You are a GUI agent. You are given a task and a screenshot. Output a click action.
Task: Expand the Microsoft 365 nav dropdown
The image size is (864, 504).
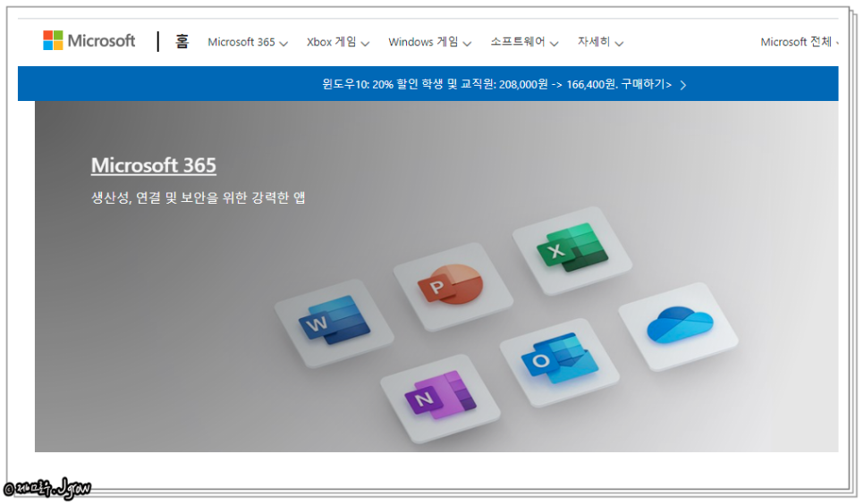tap(248, 42)
